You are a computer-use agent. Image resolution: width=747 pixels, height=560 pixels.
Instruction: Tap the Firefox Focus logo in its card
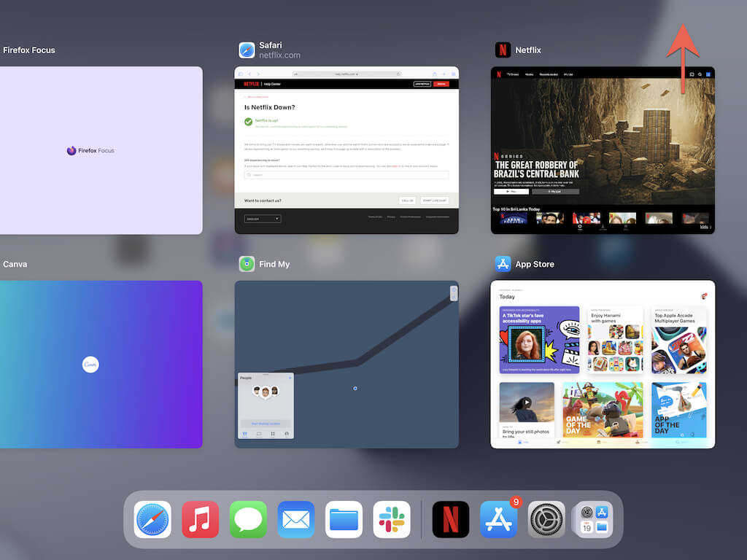click(x=90, y=150)
